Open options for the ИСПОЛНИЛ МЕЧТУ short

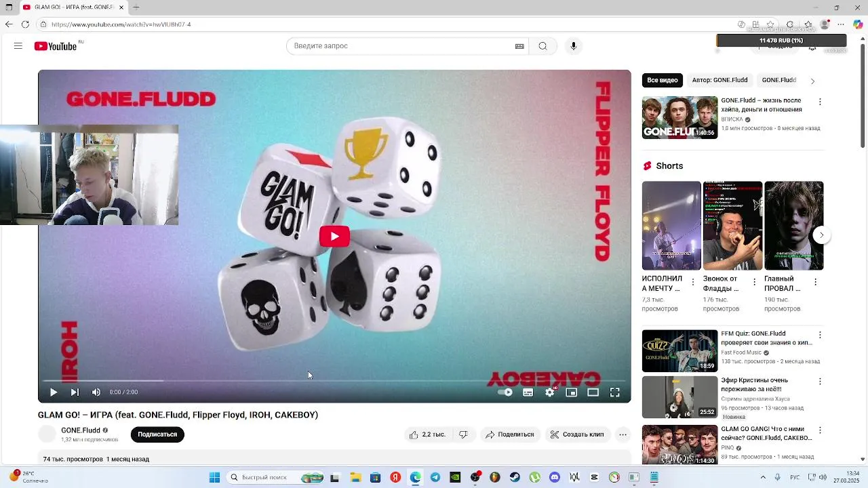(x=693, y=283)
